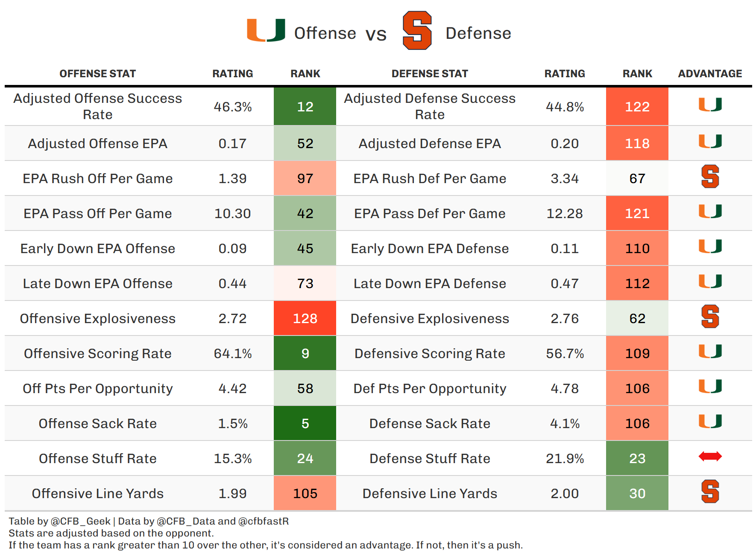Viewport: 756px width, 560px height.
Task: Select the ADVANTAGE column header
Action: pos(710,74)
